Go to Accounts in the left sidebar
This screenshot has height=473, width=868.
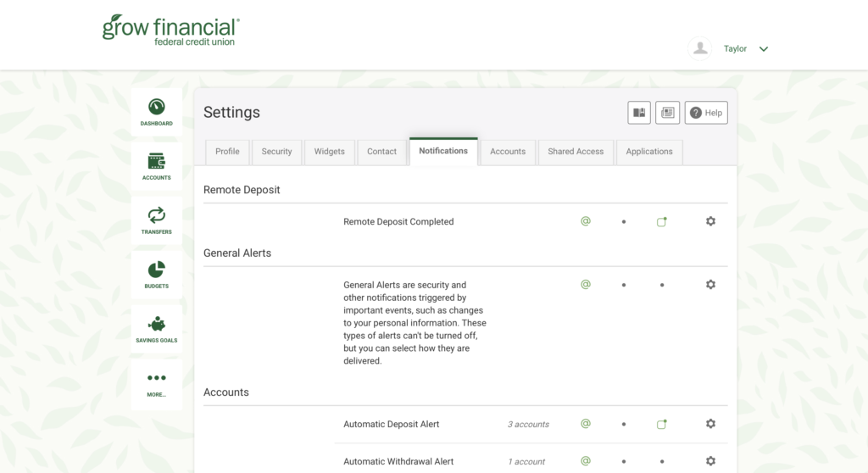coord(156,165)
